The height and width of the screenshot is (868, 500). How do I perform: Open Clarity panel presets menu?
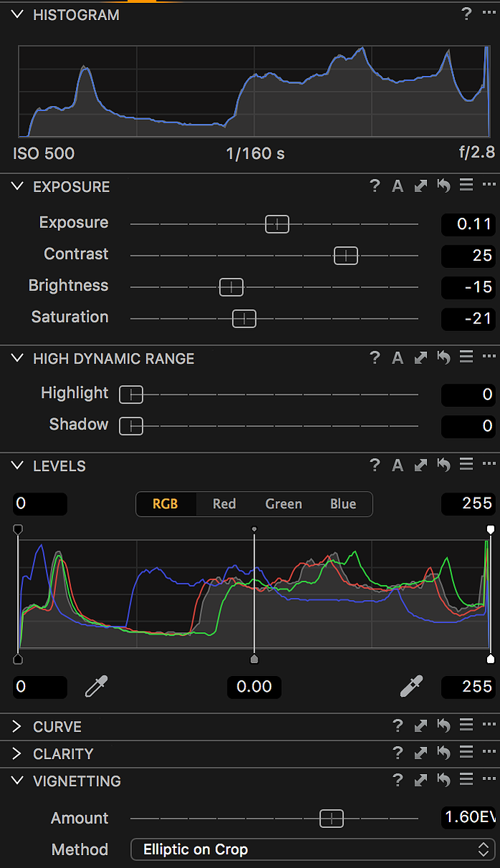pyautogui.click(x=466, y=753)
